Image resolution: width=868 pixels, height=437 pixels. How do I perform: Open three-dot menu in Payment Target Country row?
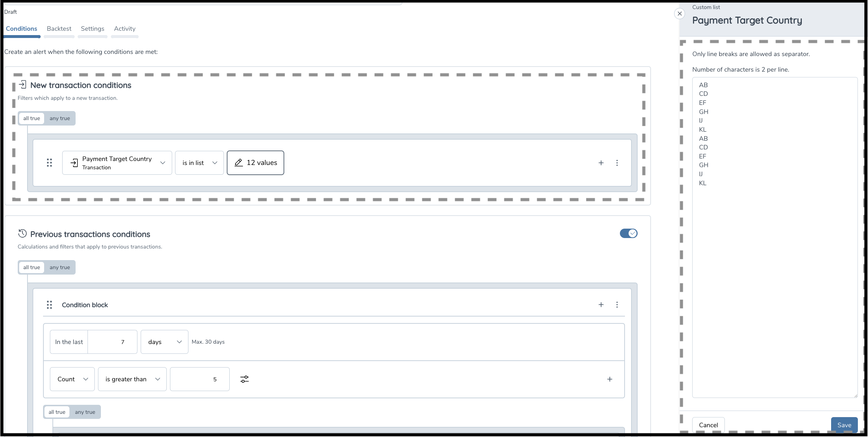tap(617, 163)
